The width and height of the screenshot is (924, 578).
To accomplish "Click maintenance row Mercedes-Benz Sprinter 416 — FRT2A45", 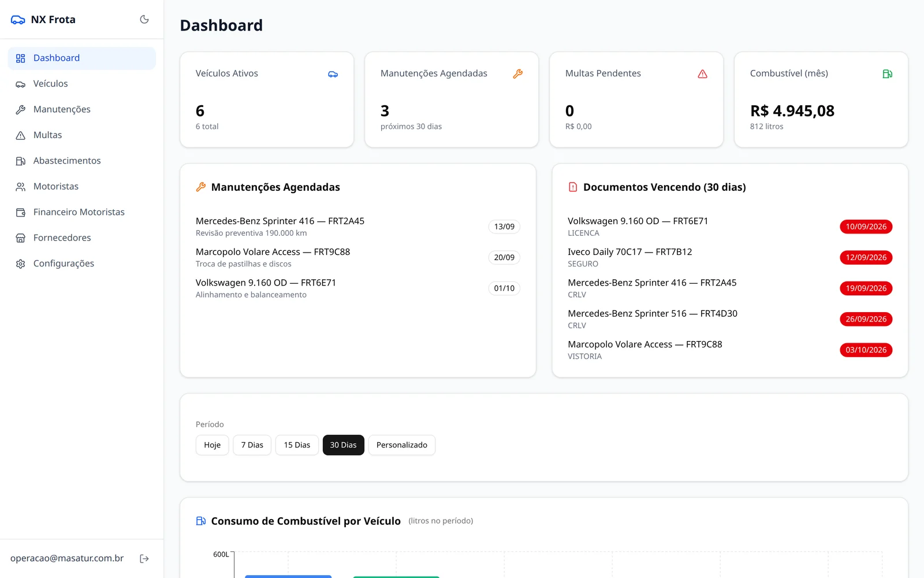I will 358,227.
